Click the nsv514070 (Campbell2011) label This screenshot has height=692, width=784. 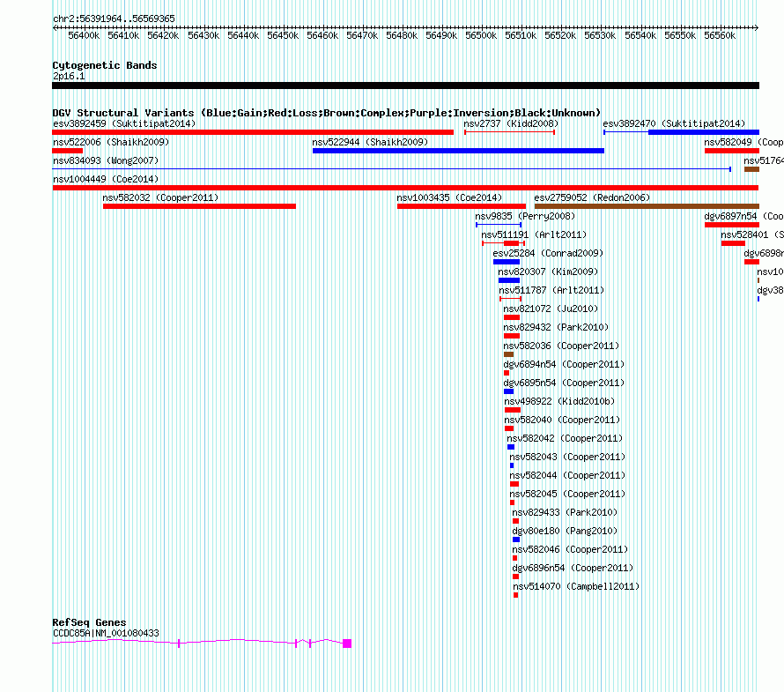(x=576, y=586)
